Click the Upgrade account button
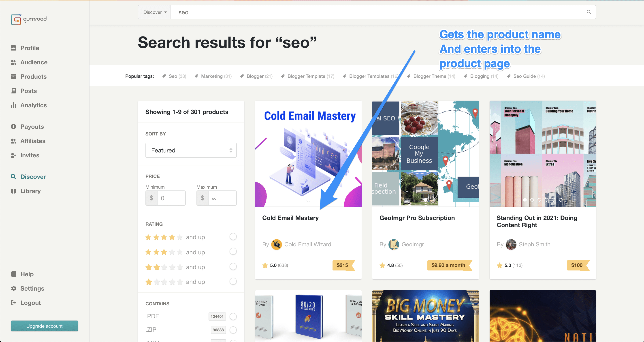 (45, 326)
